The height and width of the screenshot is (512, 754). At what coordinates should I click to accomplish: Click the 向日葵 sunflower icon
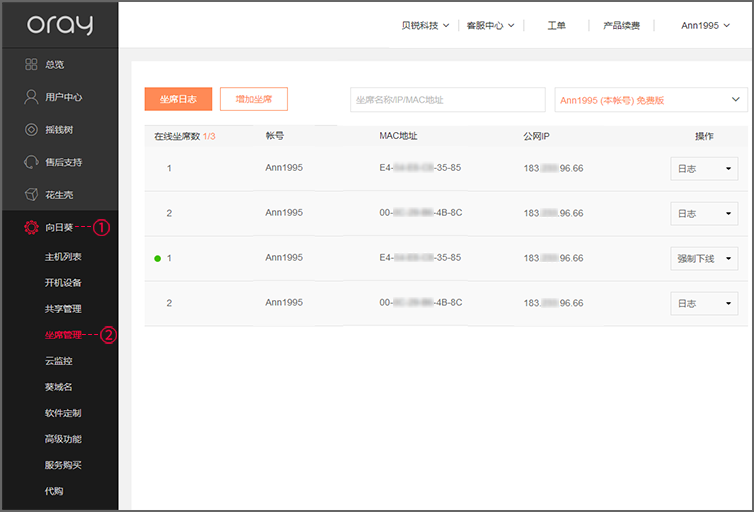(x=31, y=228)
